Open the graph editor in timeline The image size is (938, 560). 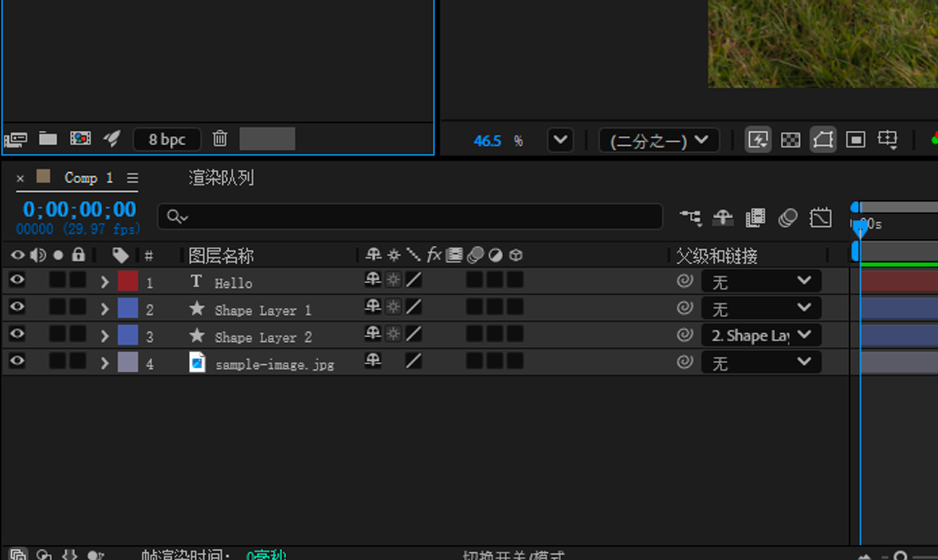point(820,218)
